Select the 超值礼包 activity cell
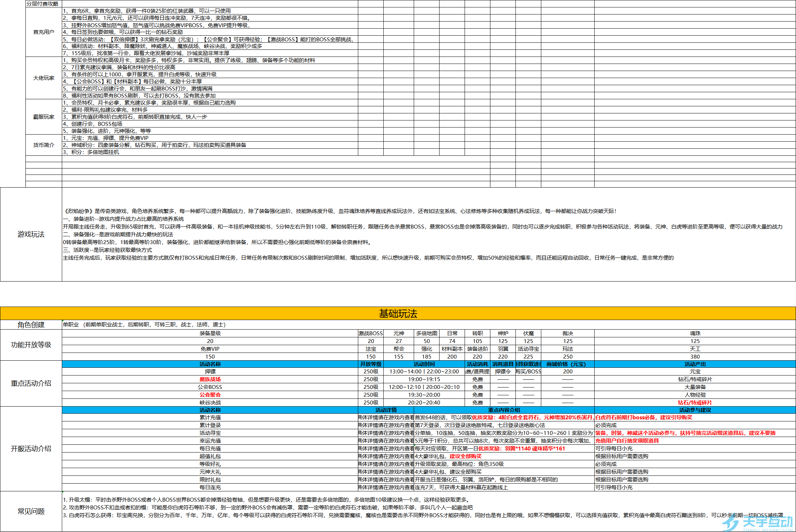 coord(210,456)
